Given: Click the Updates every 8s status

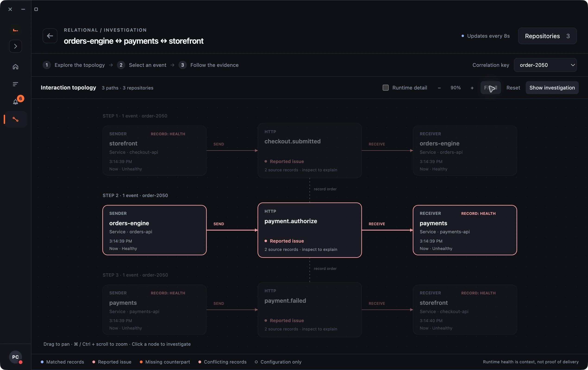Looking at the screenshot, I should pos(485,36).
